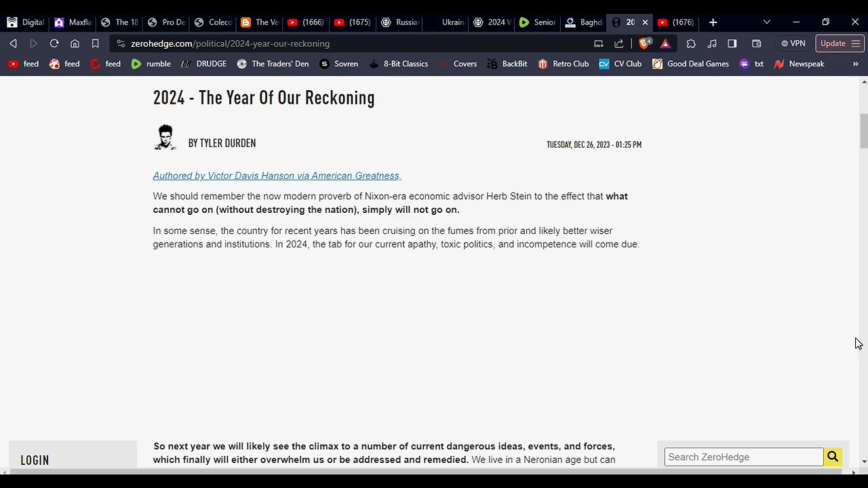Expand hidden bookmarks with the double chevron
The height and width of the screenshot is (488, 868).
pyautogui.click(x=855, y=64)
